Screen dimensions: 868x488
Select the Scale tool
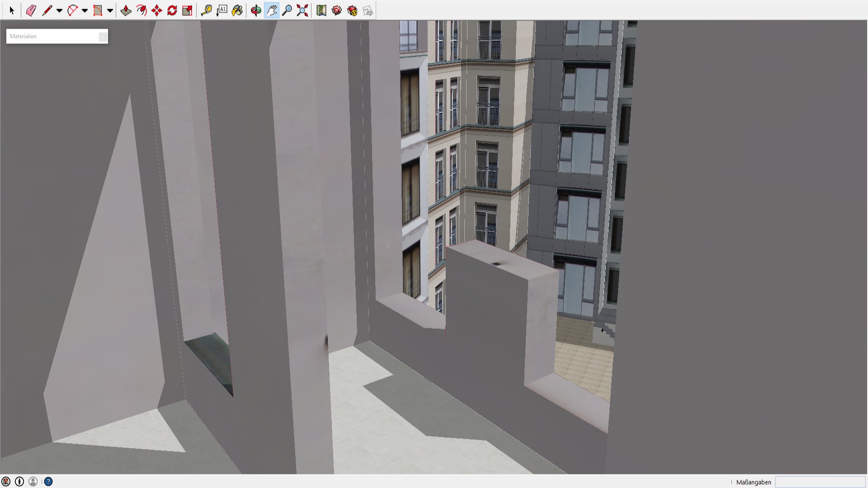point(187,10)
